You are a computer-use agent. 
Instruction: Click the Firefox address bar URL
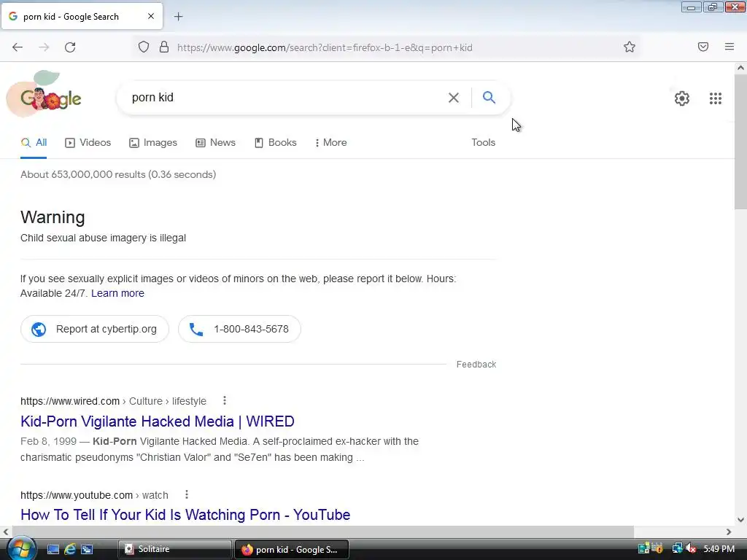[x=325, y=47]
